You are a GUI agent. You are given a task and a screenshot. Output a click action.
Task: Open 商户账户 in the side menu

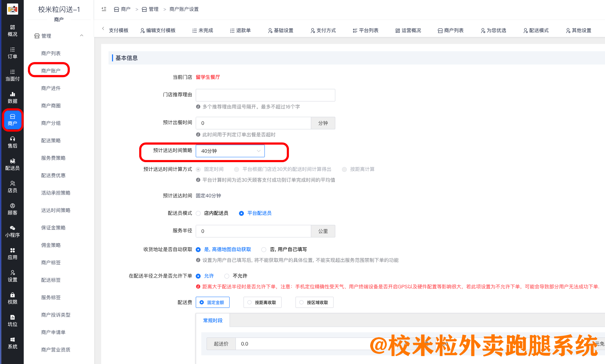(x=51, y=71)
